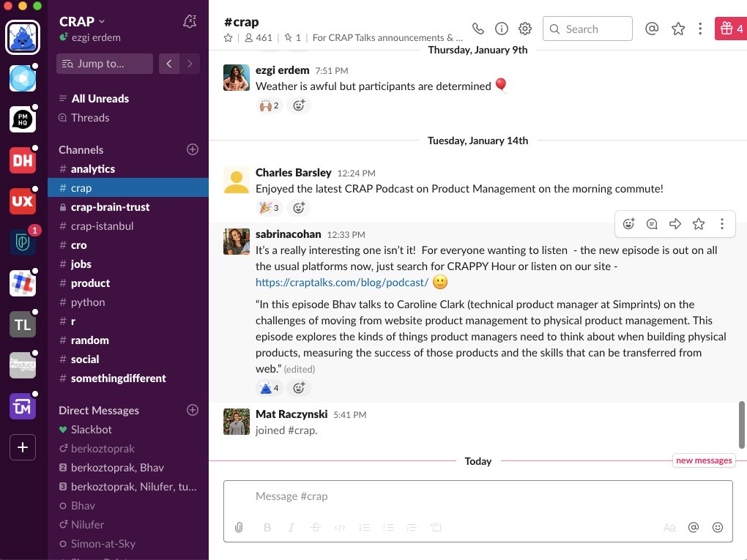The height and width of the screenshot is (560, 747).
Task: Toggle blockquote formatting in composer
Action: pyautogui.click(x=412, y=527)
